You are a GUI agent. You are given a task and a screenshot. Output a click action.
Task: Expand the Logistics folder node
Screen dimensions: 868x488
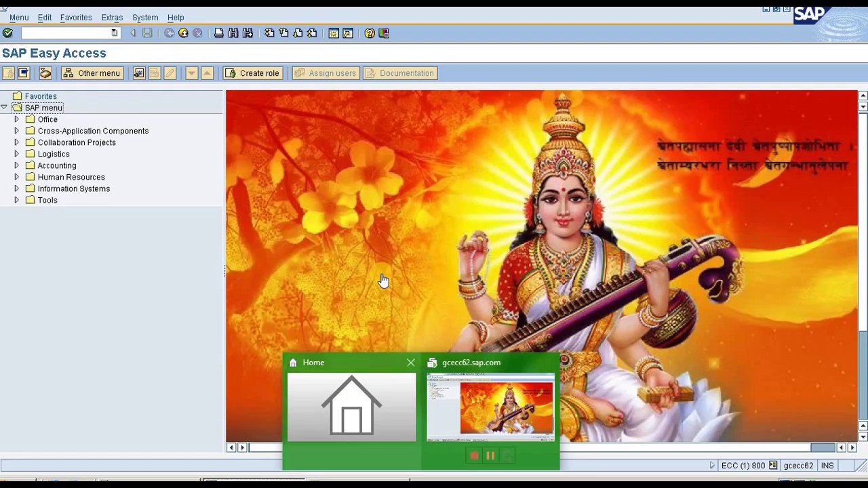click(16, 154)
